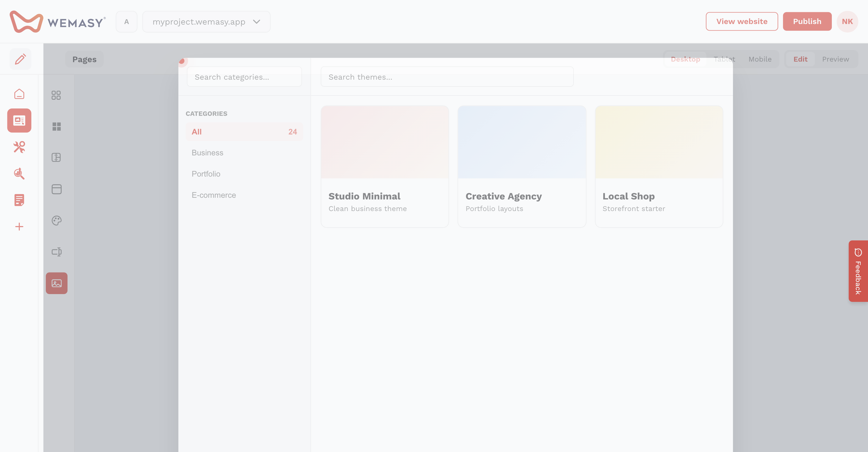Choose the Local Shop theme thumbnail
The image size is (868, 452).
point(659,142)
